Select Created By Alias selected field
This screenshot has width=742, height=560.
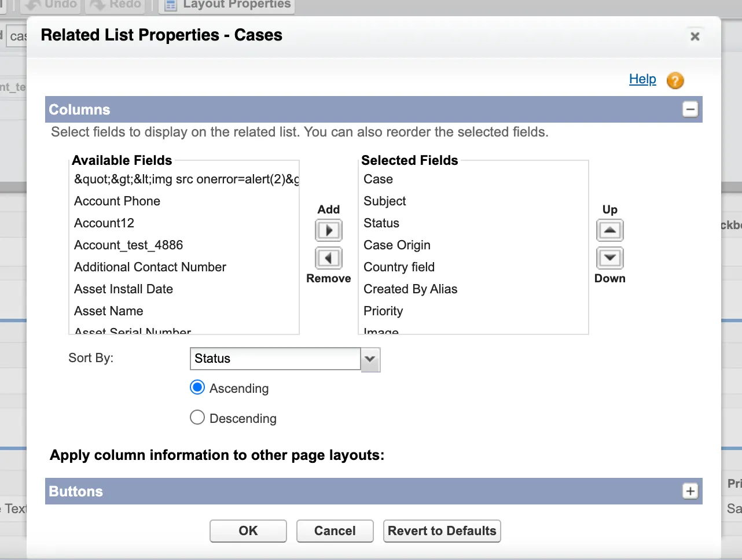(x=410, y=289)
